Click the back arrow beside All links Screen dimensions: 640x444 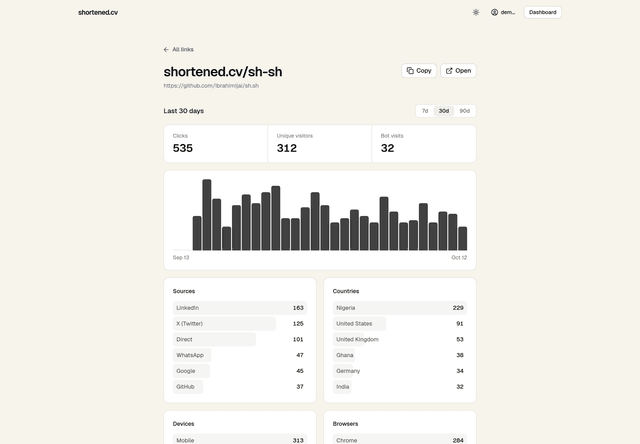tap(166, 49)
